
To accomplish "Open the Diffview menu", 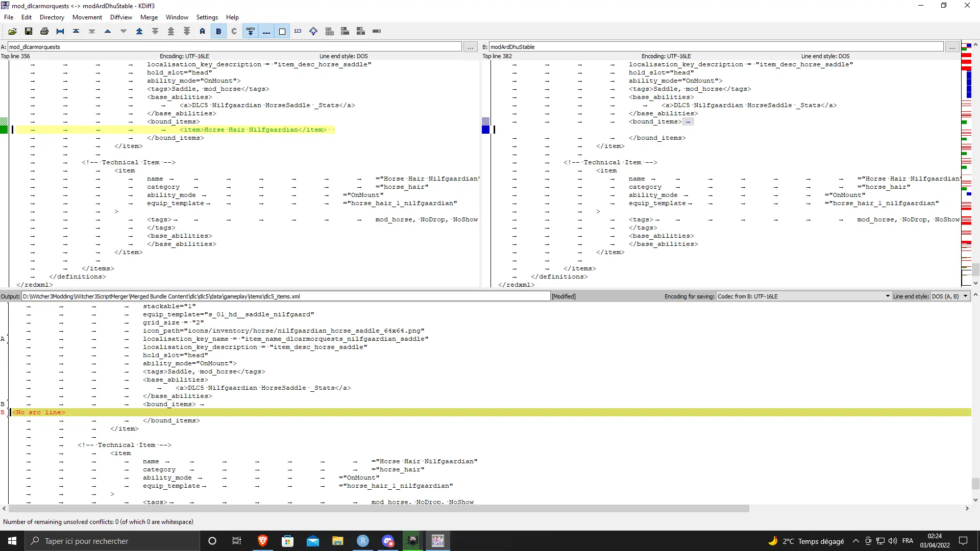I will [121, 17].
